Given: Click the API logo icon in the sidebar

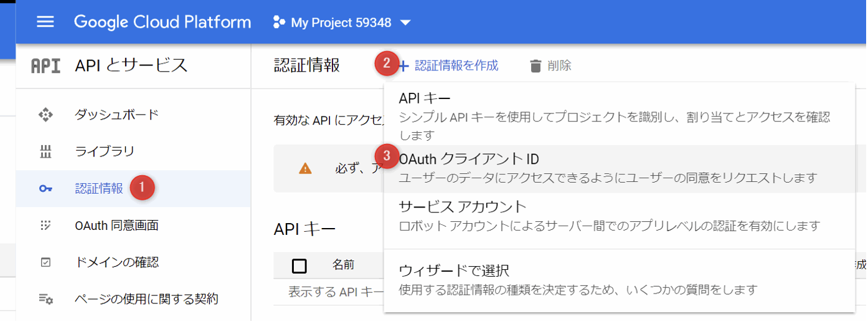Looking at the screenshot, I should pyautogui.click(x=45, y=65).
